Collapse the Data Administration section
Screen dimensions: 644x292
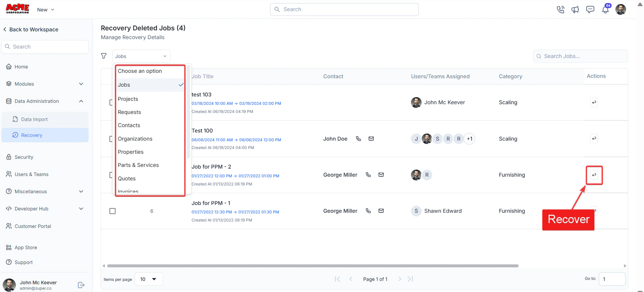click(x=45, y=101)
